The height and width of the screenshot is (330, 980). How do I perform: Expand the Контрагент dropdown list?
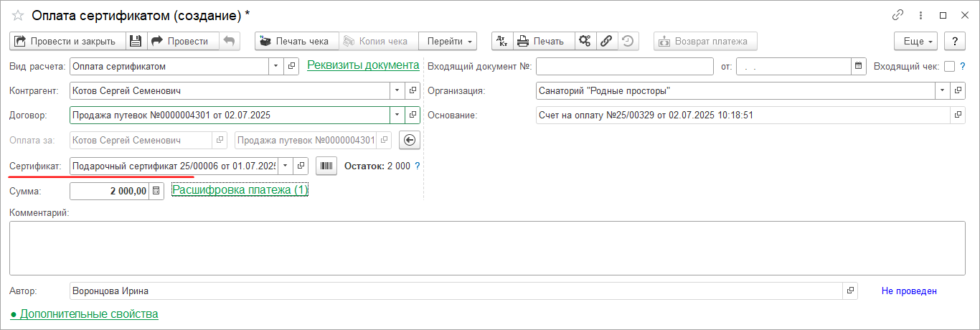(x=397, y=91)
